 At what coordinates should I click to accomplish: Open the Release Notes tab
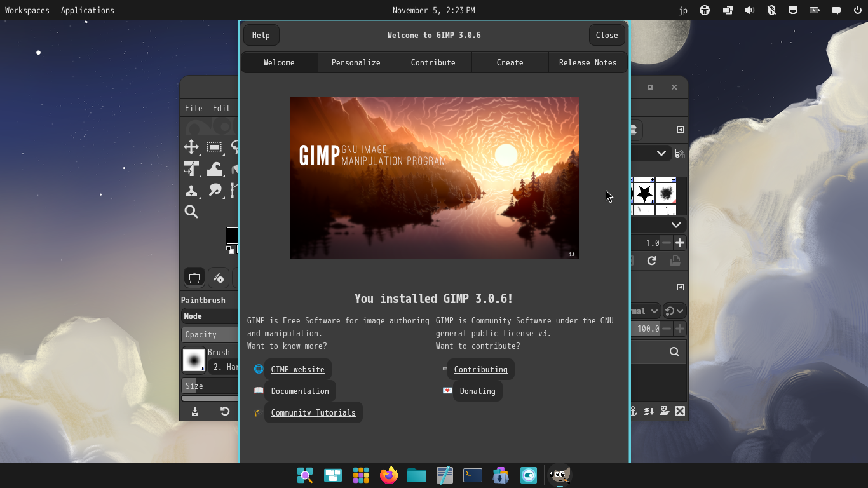point(588,62)
